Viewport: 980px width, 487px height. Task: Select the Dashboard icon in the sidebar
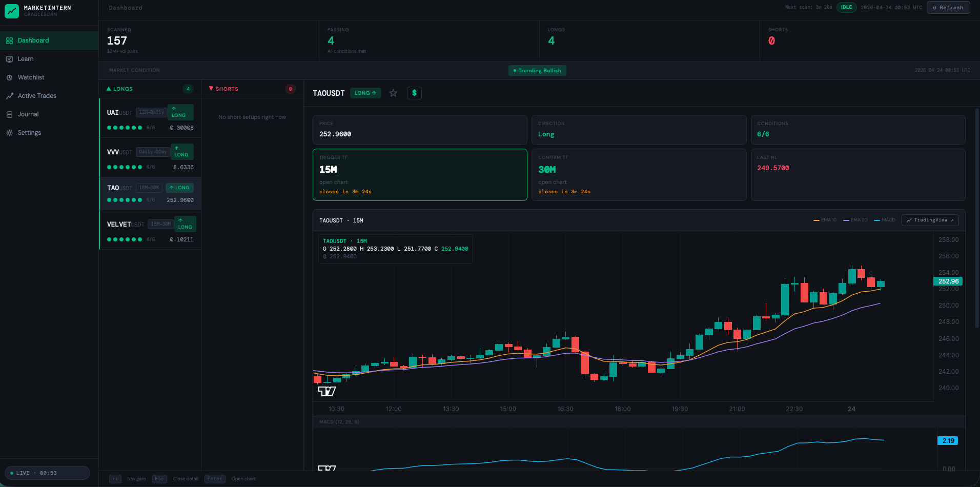(x=9, y=40)
